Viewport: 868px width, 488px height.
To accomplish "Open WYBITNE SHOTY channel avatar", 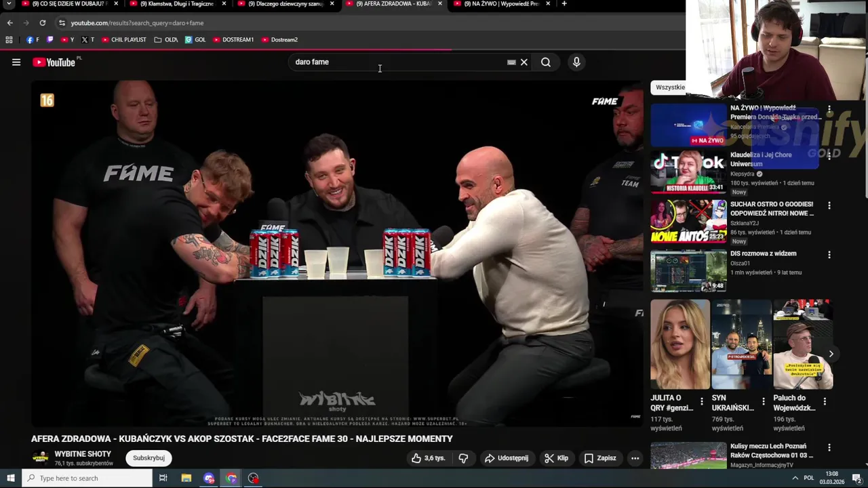I will point(41,457).
